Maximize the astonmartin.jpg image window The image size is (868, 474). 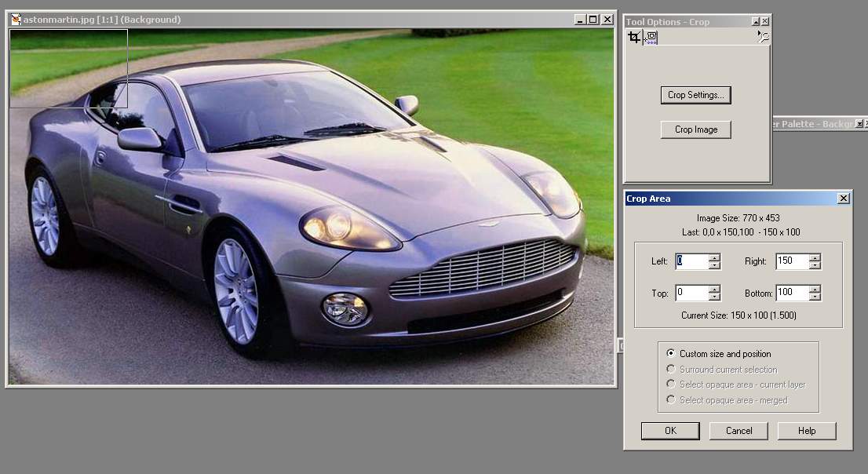click(593, 20)
